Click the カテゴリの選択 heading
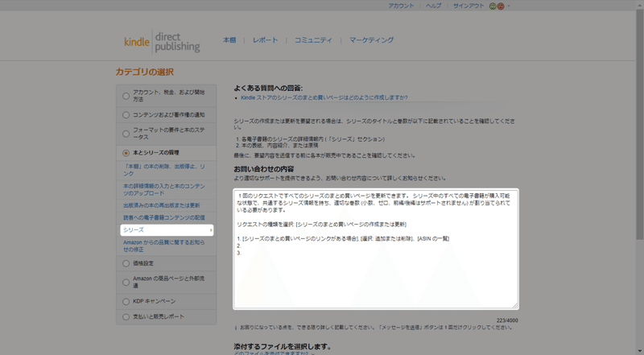 pos(145,72)
